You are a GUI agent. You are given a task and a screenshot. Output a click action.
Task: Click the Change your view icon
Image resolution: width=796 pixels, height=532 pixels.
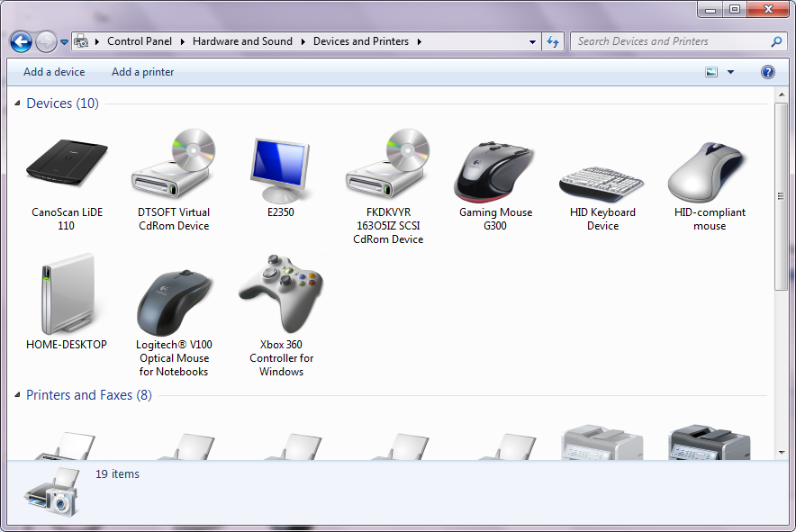point(711,72)
